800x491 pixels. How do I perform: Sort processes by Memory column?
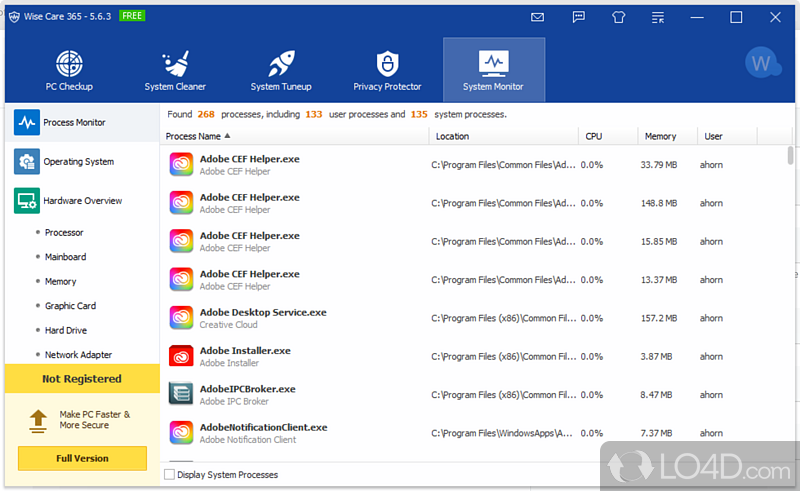click(660, 136)
